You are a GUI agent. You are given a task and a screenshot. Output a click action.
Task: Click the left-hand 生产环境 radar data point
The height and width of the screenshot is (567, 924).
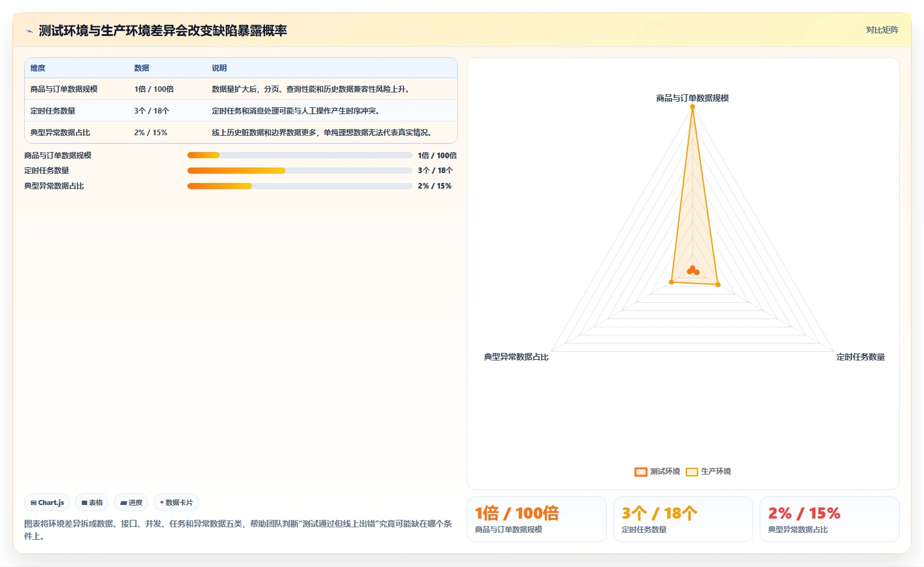pyautogui.click(x=671, y=282)
